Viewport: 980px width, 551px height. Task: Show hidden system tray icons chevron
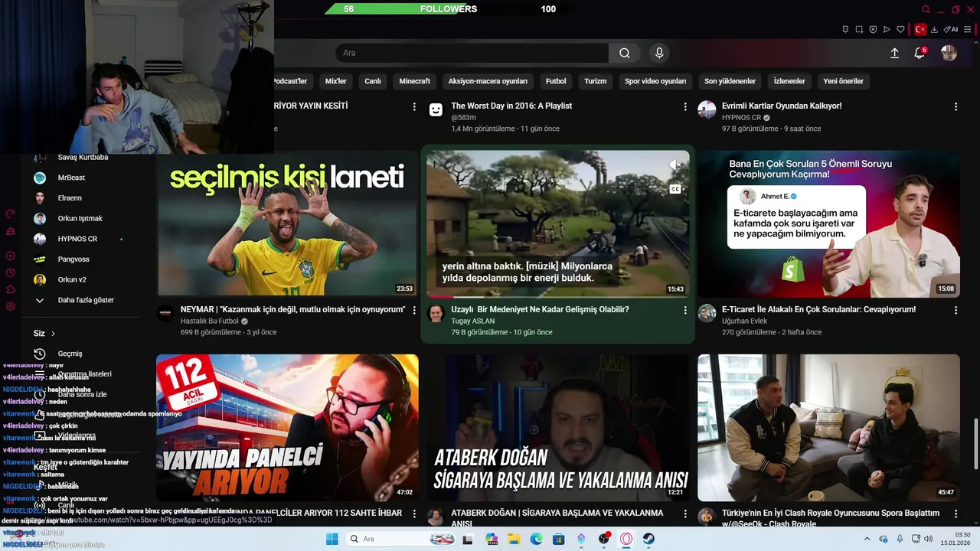pyautogui.click(x=867, y=539)
